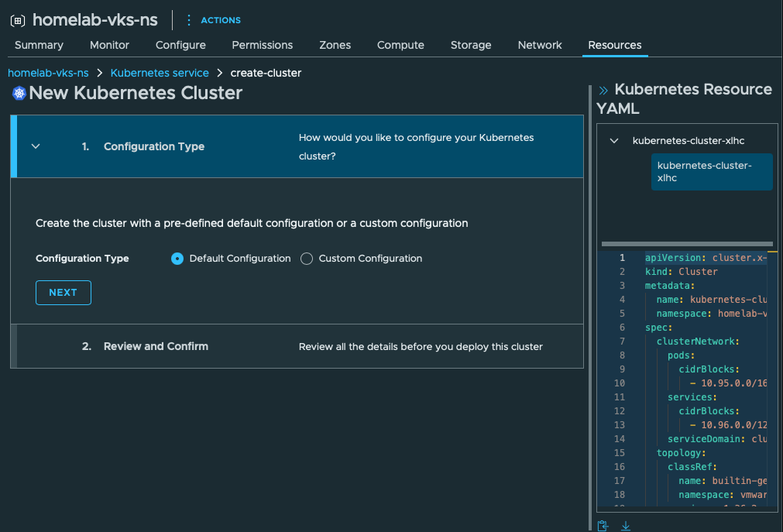Click the vertical divider beside the YAML panel
The height and width of the screenshot is (532, 783).
click(x=589, y=307)
